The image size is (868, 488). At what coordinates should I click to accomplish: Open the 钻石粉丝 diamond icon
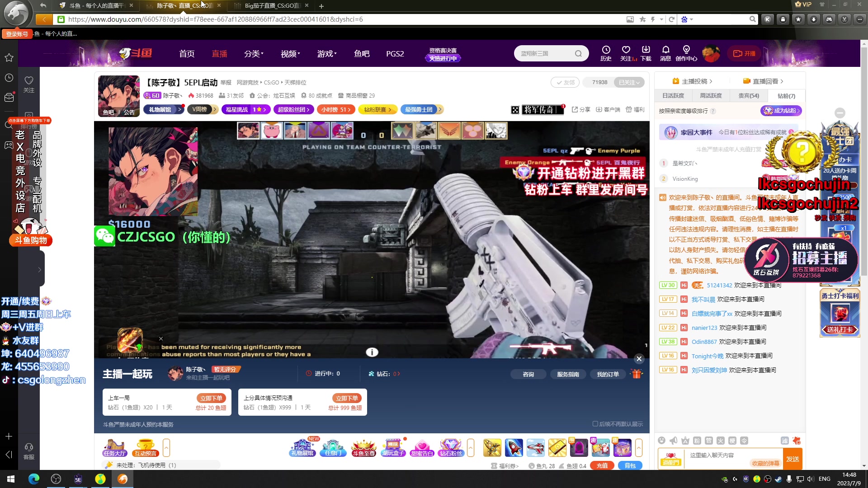click(x=451, y=447)
